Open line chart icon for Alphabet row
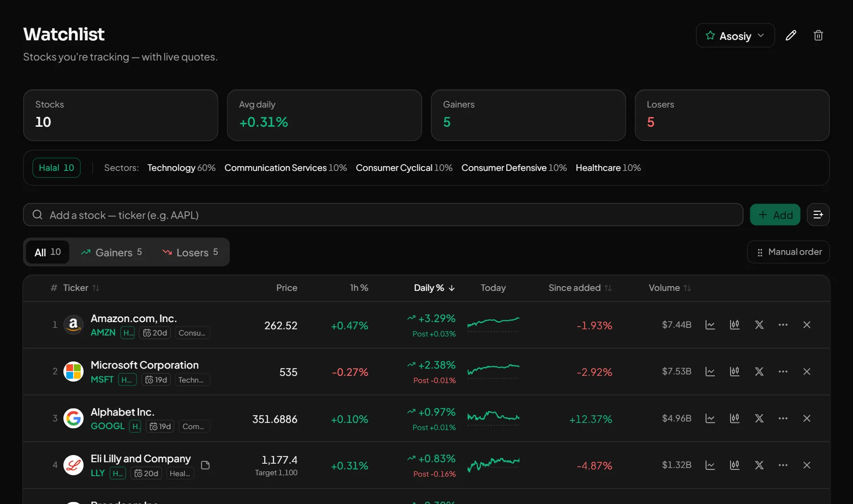853x504 pixels. pyautogui.click(x=710, y=419)
